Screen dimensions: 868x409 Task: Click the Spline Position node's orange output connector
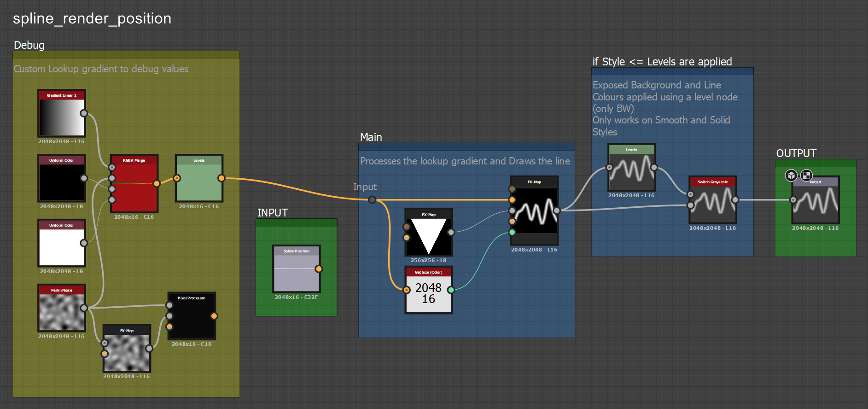319,269
